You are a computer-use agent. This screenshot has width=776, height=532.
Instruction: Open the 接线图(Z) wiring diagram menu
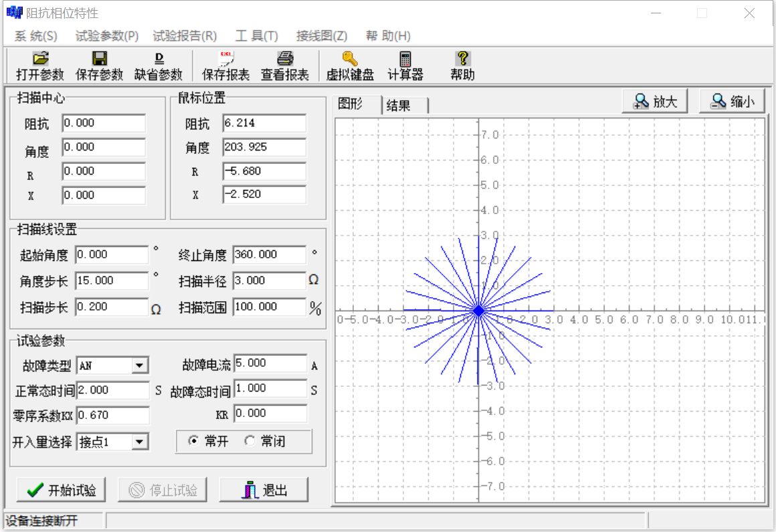[322, 36]
